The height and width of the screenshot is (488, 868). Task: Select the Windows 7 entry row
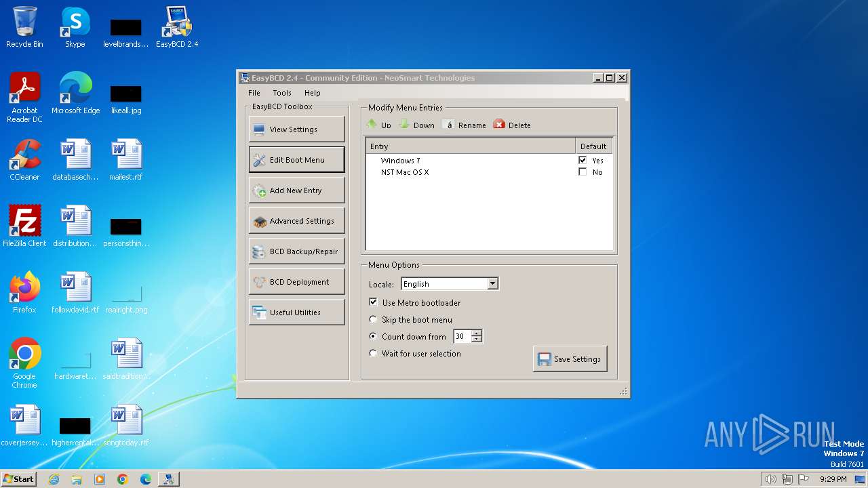[489, 161]
